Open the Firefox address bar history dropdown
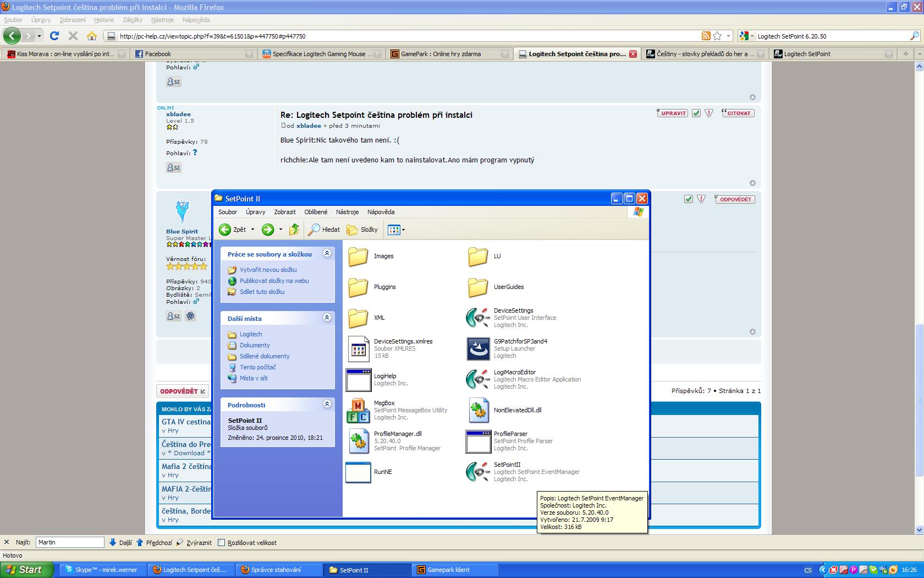The height and width of the screenshot is (578, 924). click(728, 36)
